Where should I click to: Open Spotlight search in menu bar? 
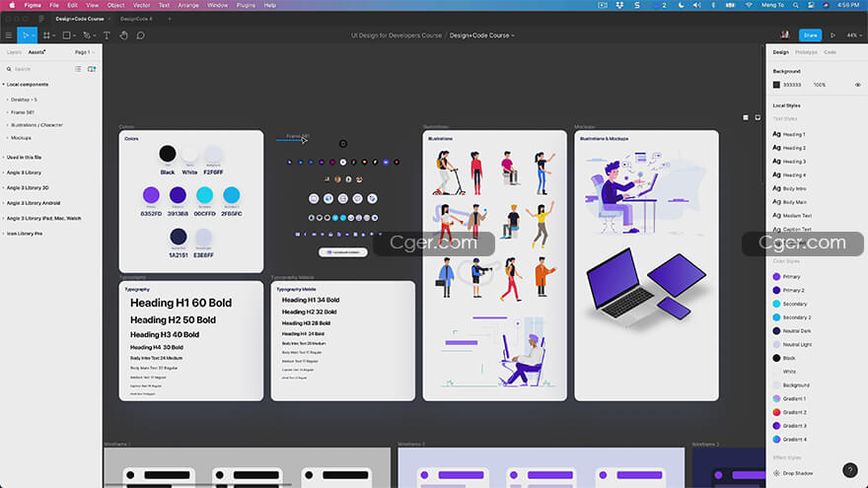pos(795,5)
